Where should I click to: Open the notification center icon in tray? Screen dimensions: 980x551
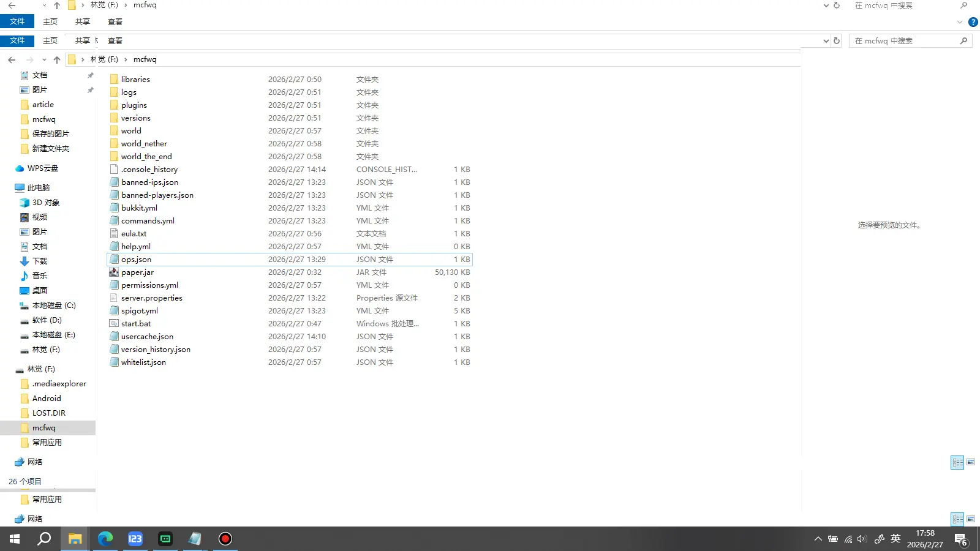click(960, 539)
